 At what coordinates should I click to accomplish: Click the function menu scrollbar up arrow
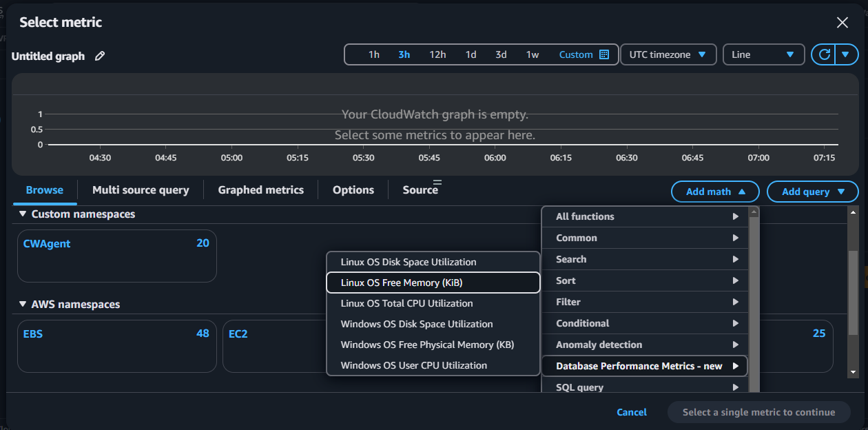pos(754,212)
